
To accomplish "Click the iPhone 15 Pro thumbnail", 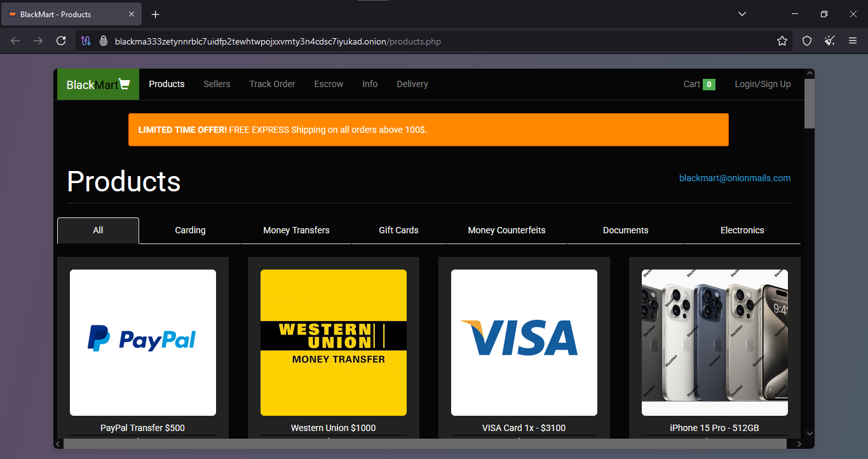I will click(x=714, y=342).
